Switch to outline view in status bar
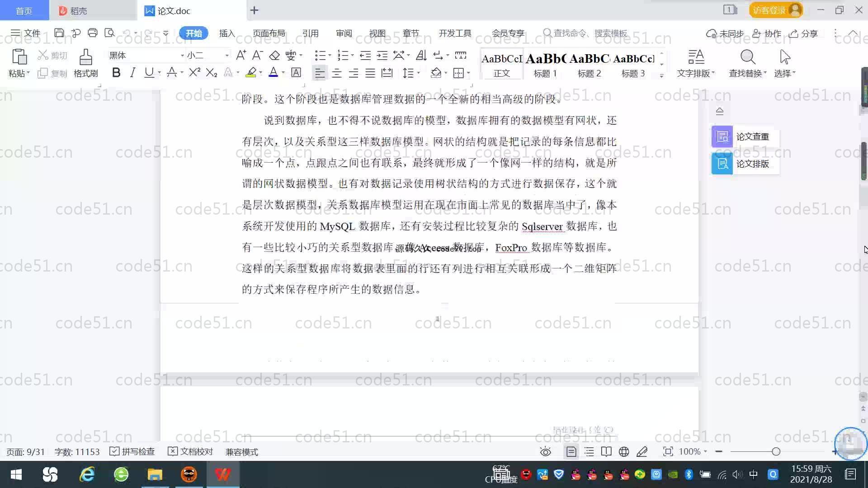This screenshot has width=868, height=488. (589, 451)
